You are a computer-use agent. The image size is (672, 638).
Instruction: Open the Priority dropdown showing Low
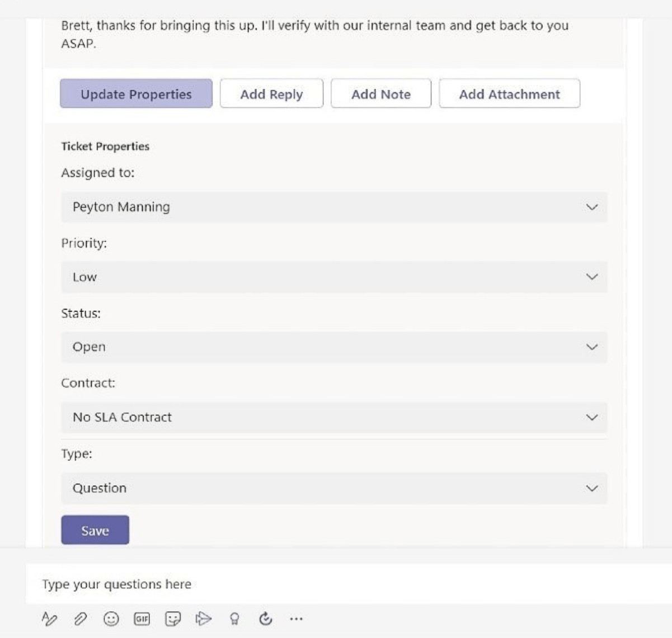(334, 277)
